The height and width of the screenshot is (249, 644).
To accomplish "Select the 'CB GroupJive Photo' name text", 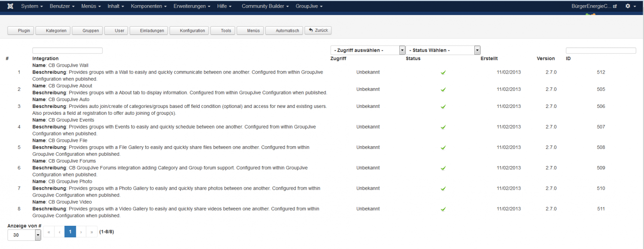I will click(x=70, y=181).
